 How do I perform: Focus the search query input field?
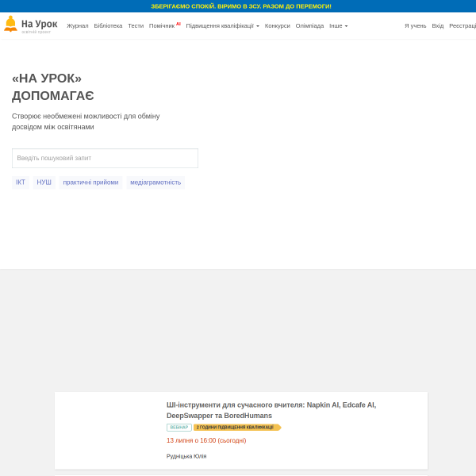click(105, 158)
